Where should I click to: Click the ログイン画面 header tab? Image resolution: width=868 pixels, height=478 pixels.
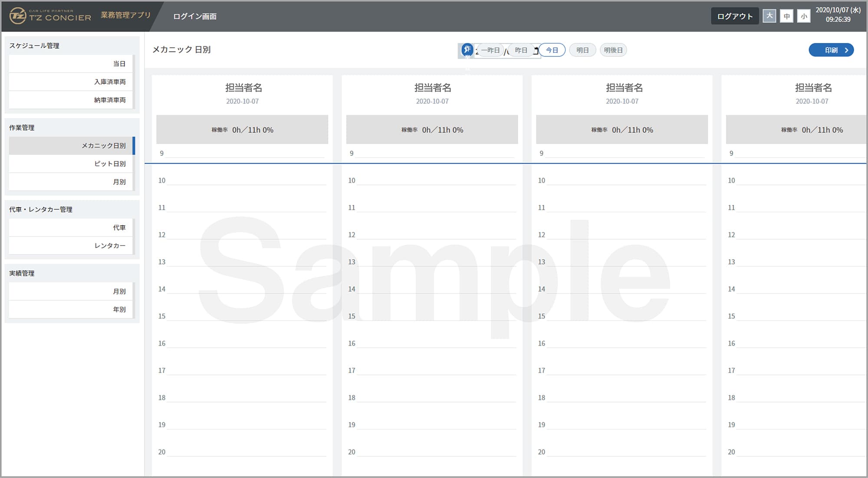195,16
